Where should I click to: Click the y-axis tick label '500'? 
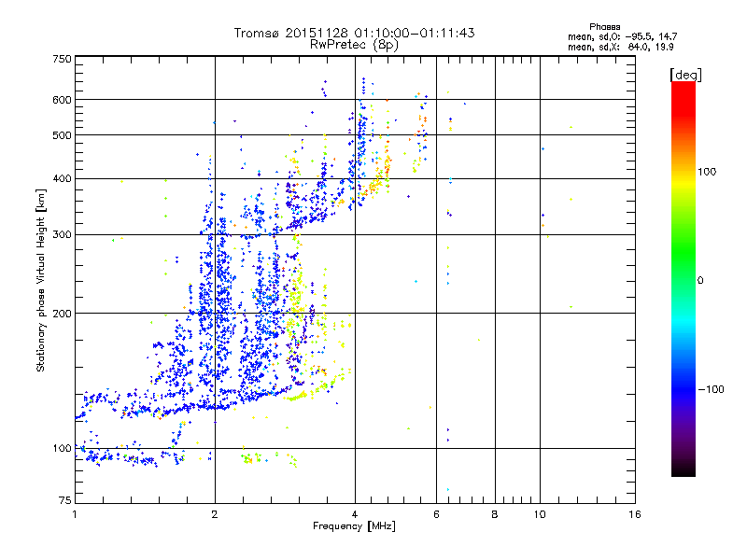(62, 135)
